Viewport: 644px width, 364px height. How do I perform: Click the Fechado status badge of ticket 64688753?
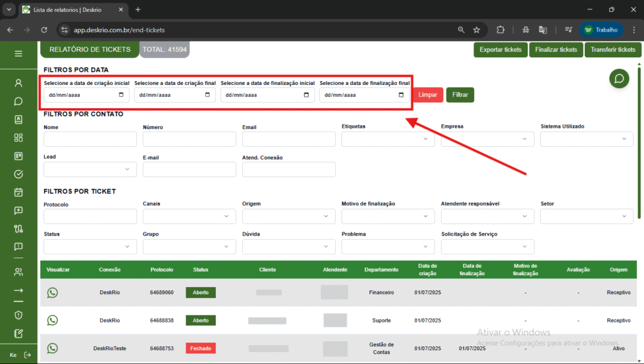pos(201,348)
